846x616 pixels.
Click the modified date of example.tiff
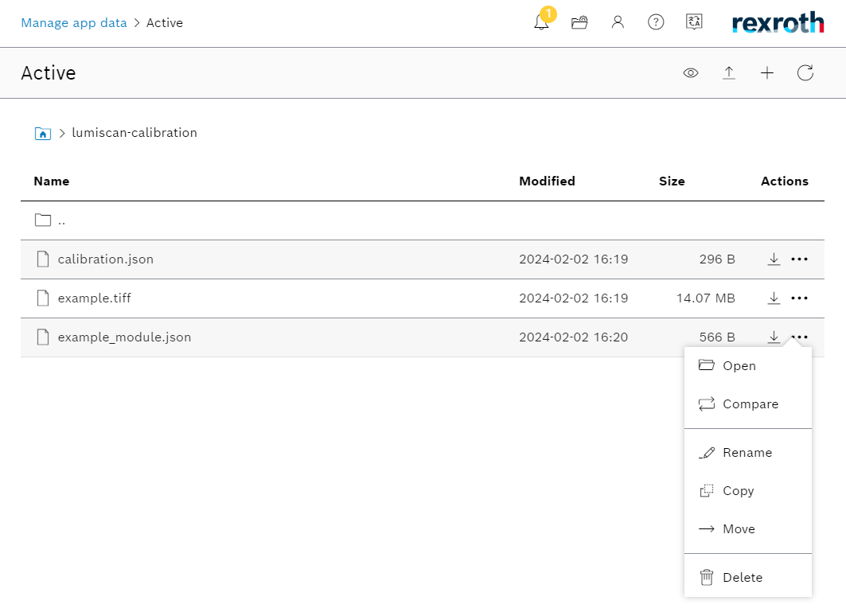pos(574,298)
